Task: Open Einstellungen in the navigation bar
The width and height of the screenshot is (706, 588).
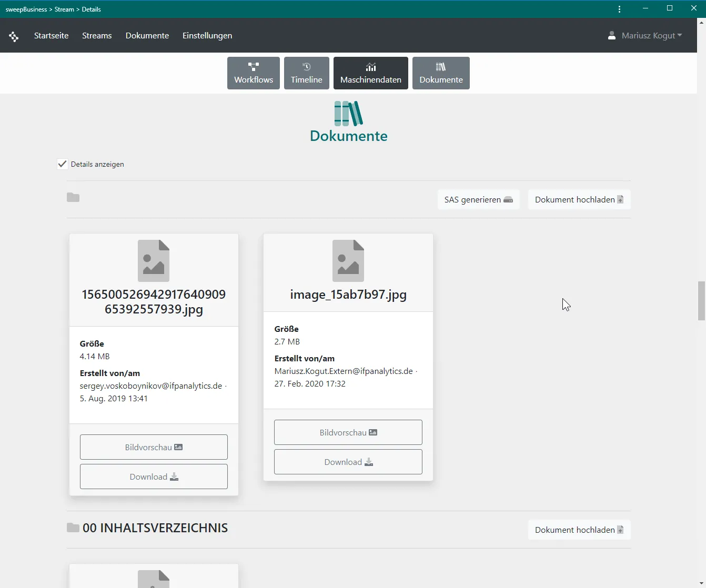Action: pyautogui.click(x=207, y=36)
